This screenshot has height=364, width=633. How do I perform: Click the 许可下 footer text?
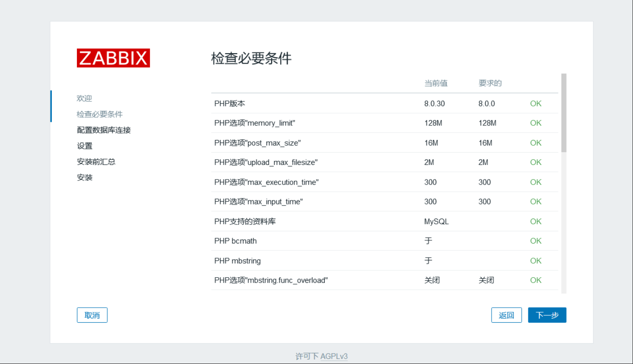307,356
